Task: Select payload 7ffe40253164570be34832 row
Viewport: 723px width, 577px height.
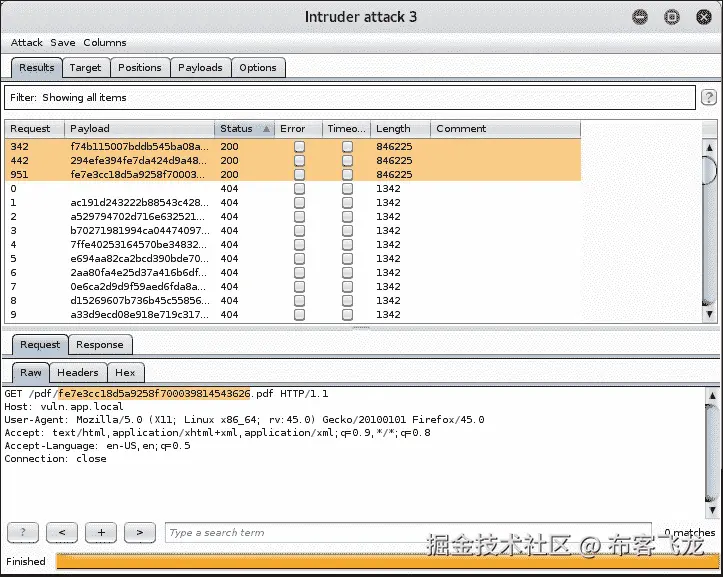Action: pyautogui.click(x=293, y=244)
